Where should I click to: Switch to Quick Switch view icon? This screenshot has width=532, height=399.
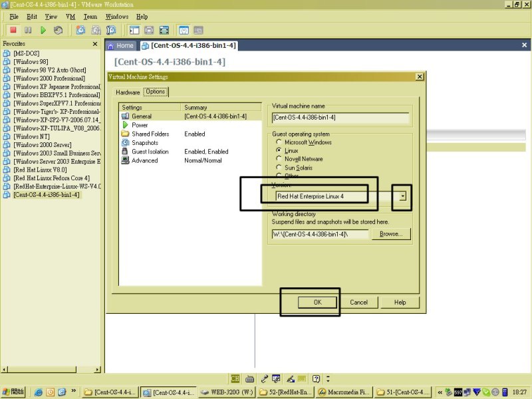149,30
